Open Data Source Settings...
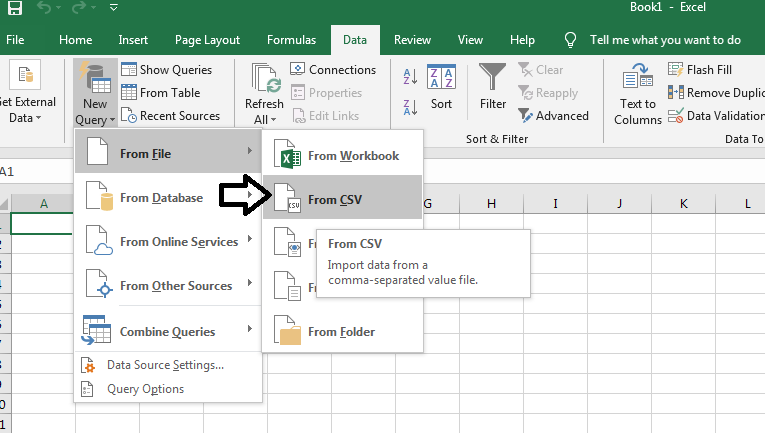 pos(168,365)
